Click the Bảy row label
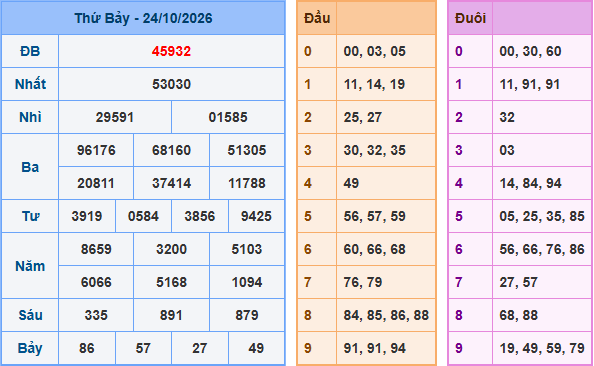594x366 pixels. pos(30,348)
